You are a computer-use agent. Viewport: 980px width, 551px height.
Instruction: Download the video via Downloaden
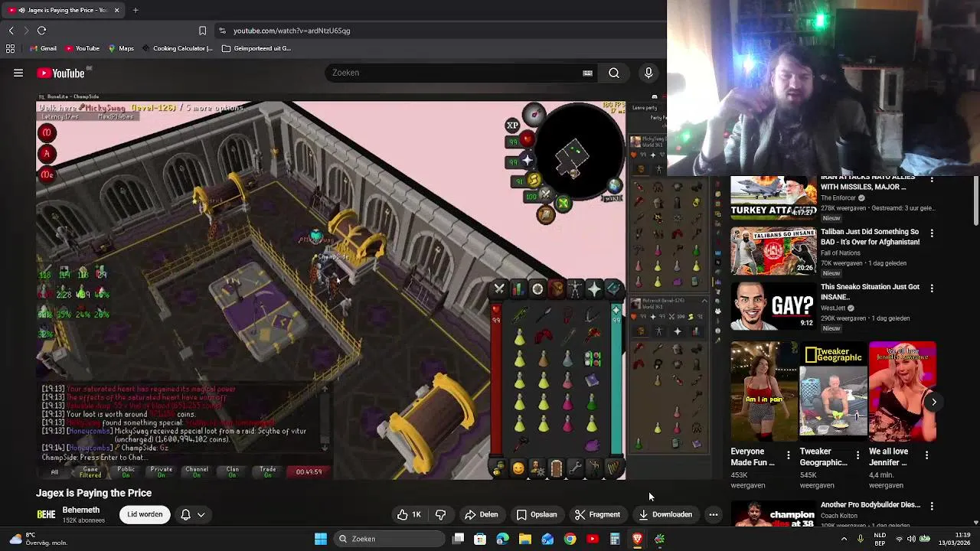coord(665,514)
